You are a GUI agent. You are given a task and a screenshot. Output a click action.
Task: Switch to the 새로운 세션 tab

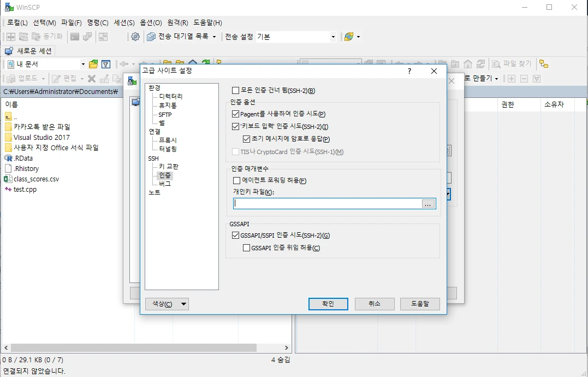tap(33, 50)
